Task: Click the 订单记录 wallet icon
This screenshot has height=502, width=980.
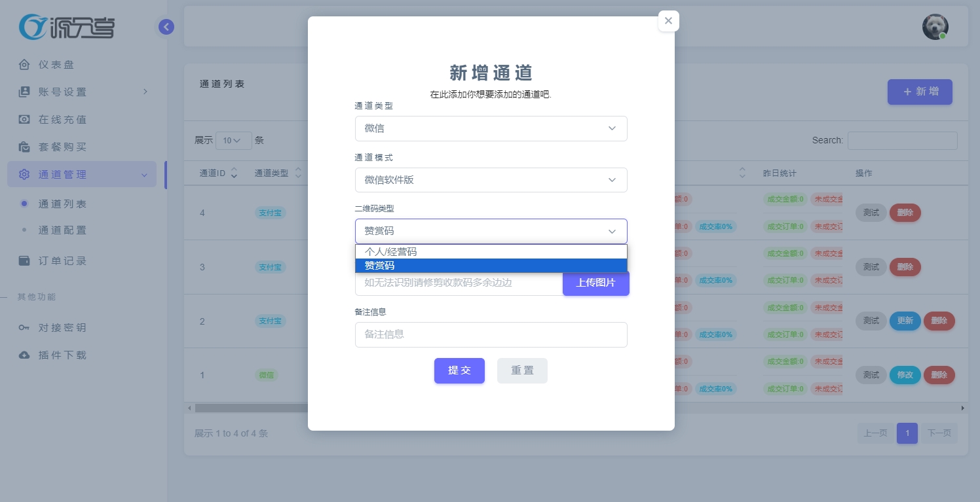Action: pyautogui.click(x=24, y=261)
